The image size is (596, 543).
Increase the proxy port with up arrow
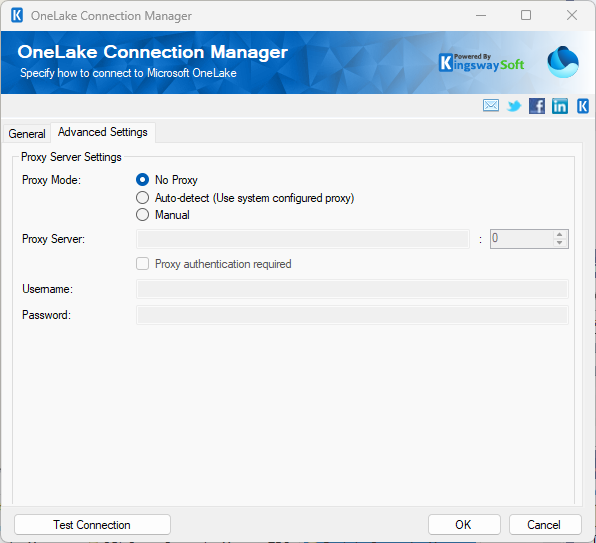(560, 235)
